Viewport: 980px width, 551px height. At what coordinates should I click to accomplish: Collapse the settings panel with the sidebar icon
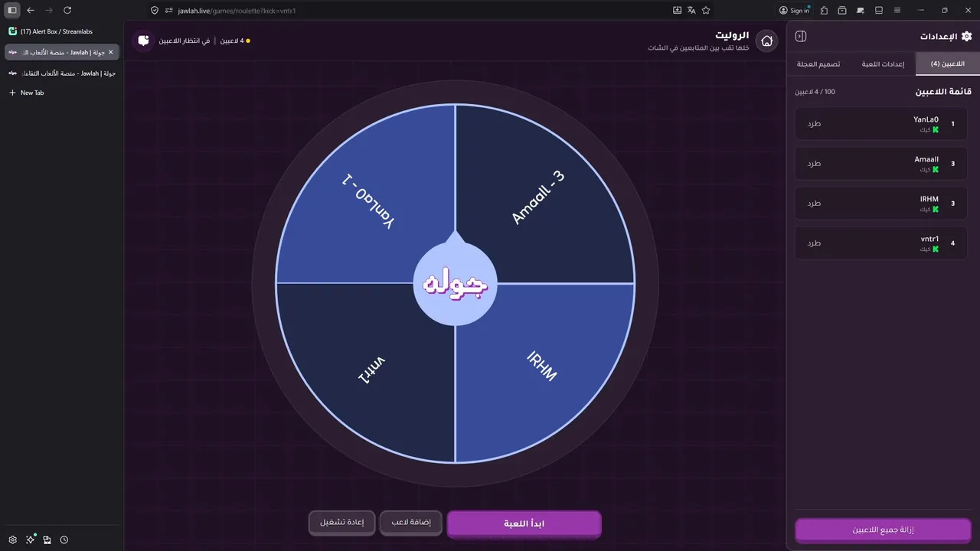801,36
